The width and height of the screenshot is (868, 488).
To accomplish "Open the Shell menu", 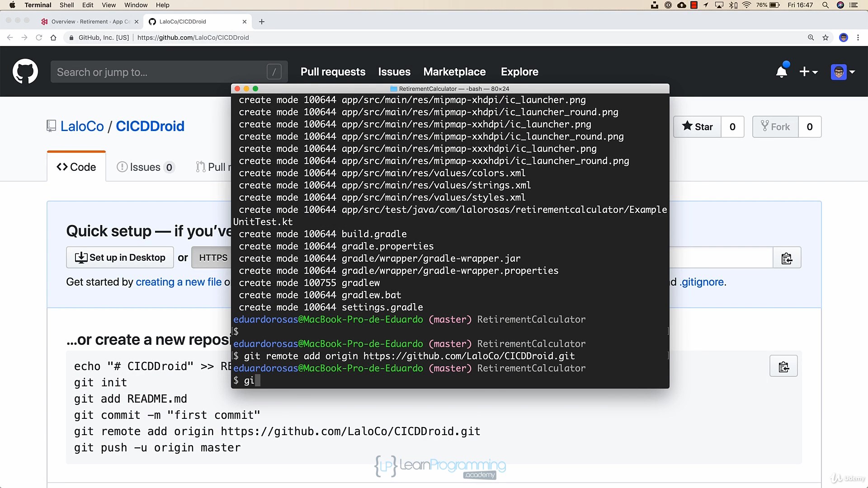I will point(66,5).
